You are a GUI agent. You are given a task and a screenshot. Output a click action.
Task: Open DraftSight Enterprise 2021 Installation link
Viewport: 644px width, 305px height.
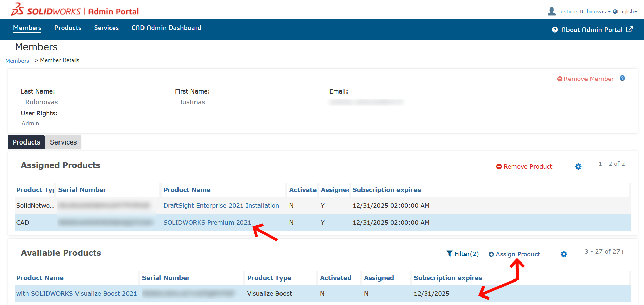tap(221, 206)
